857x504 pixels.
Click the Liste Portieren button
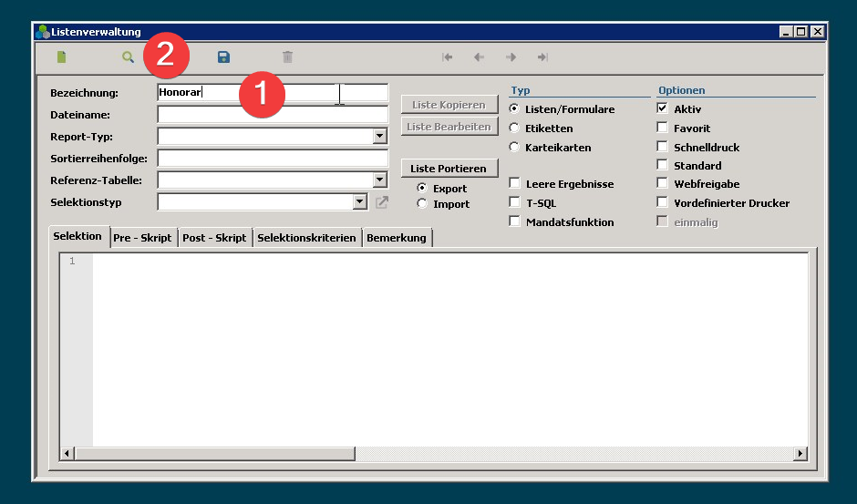449,169
